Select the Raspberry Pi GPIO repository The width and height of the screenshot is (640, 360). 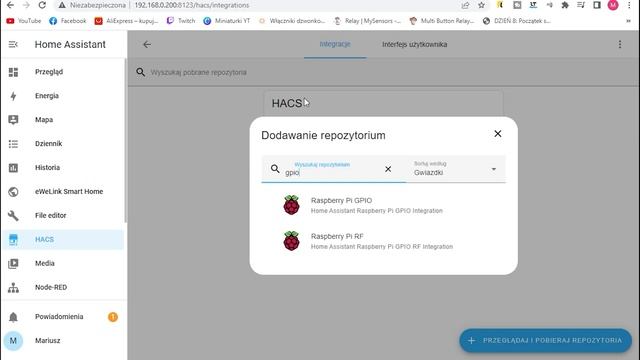383,205
